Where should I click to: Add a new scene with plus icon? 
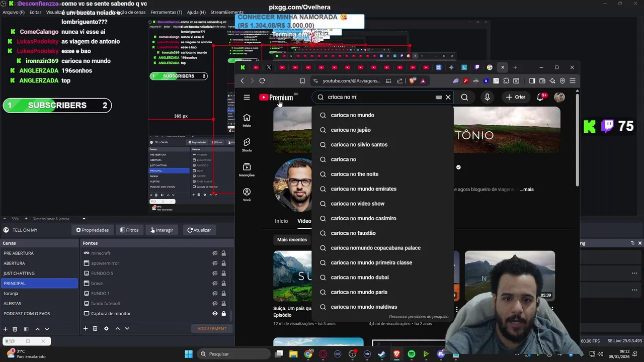(6, 329)
